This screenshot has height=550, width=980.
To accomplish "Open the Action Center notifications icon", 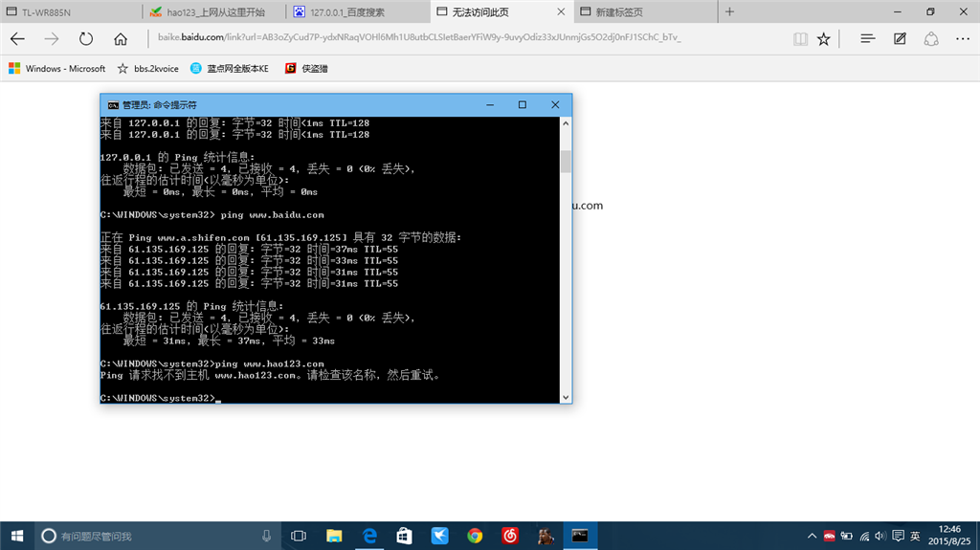I will pos(898,536).
